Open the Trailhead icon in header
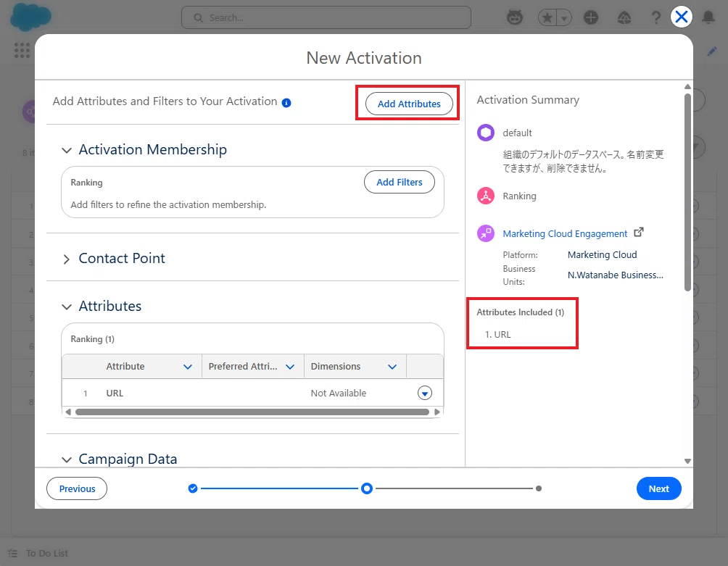This screenshot has height=566, width=728. click(x=624, y=17)
